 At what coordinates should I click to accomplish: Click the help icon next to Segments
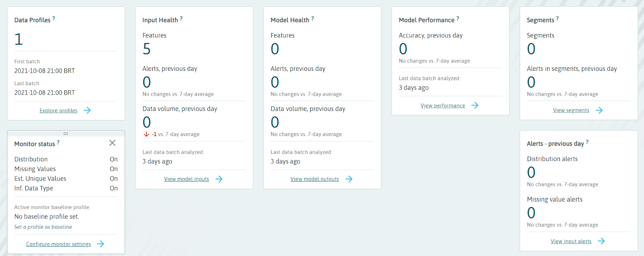(557, 19)
